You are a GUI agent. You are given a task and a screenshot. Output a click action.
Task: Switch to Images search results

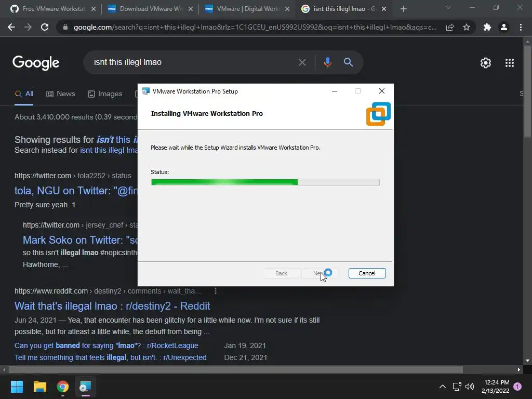click(x=105, y=94)
